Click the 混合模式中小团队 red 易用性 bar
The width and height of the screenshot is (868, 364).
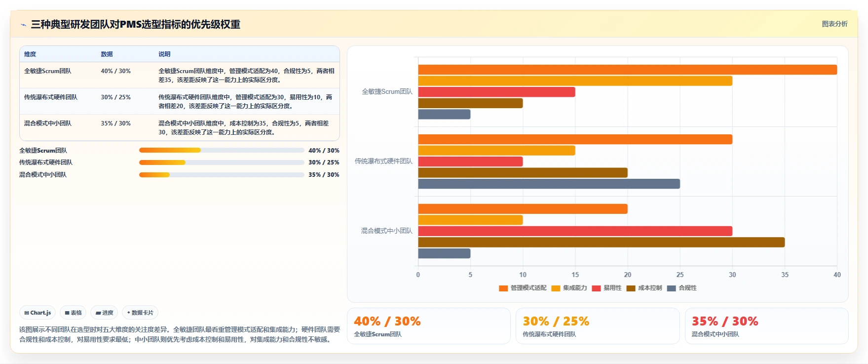point(575,231)
